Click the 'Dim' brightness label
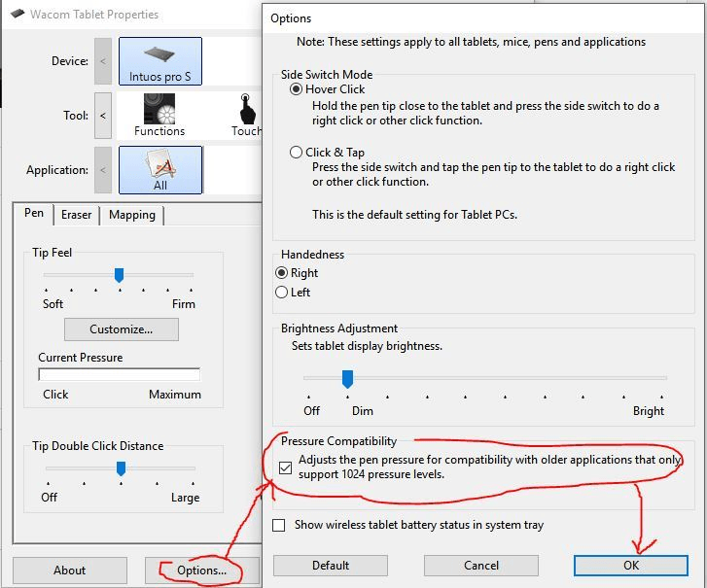This screenshot has height=588, width=707. [x=363, y=411]
